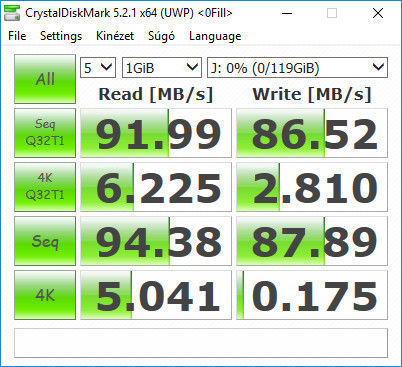Click the Write [MB/s] column header

pos(312,94)
